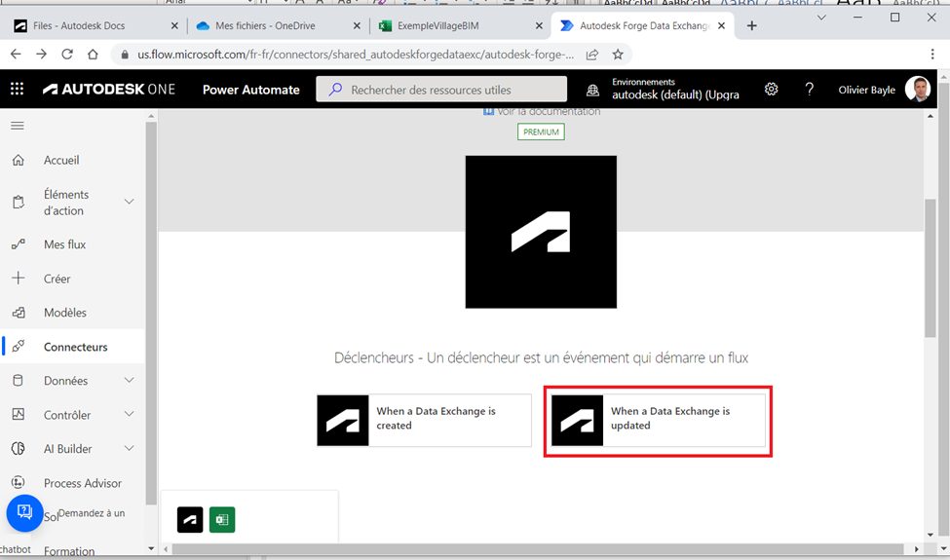Focus the Rechercher des ressources utiles field
The height and width of the screenshot is (560, 950).
(x=441, y=90)
